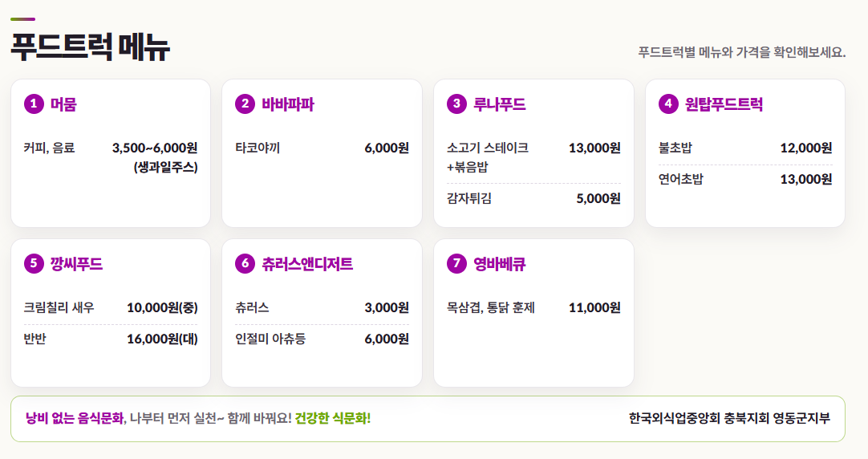Select the number 4 badge for 원탑푸드트럭

(x=668, y=104)
